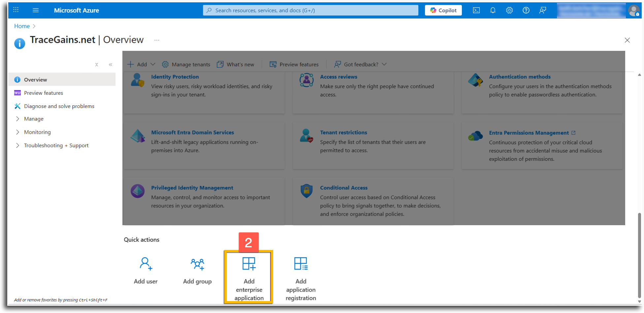Click the vertical scrollbar thumb

pyautogui.click(x=639, y=255)
